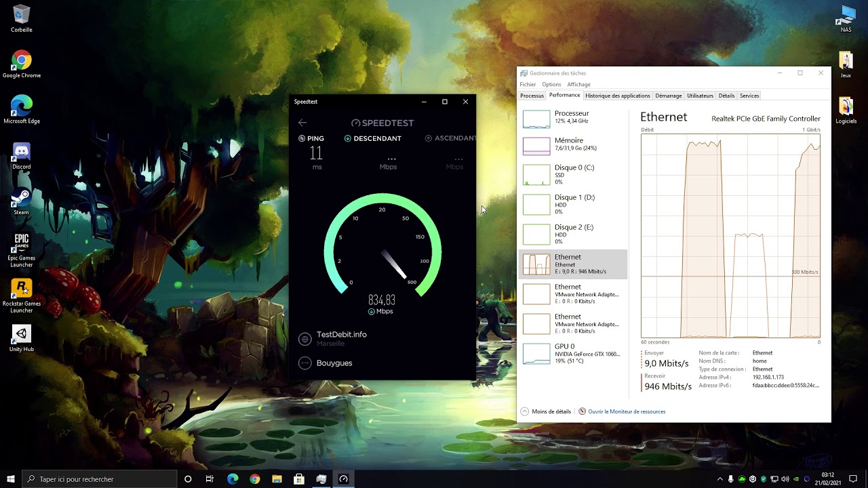The height and width of the screenshot is (488, 868).
Task: Select the NAS desktop shortcut
Action: click(x=846, y=18)
